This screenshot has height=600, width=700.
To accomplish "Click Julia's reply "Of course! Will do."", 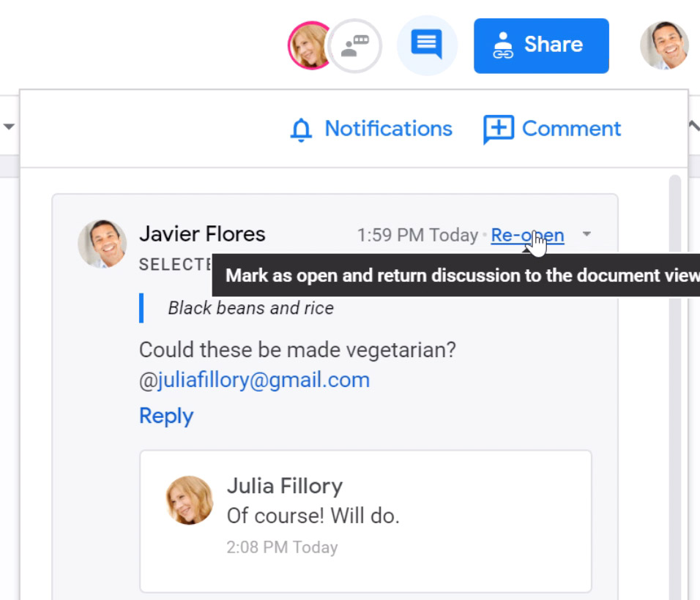I will [x=313, y=515].
